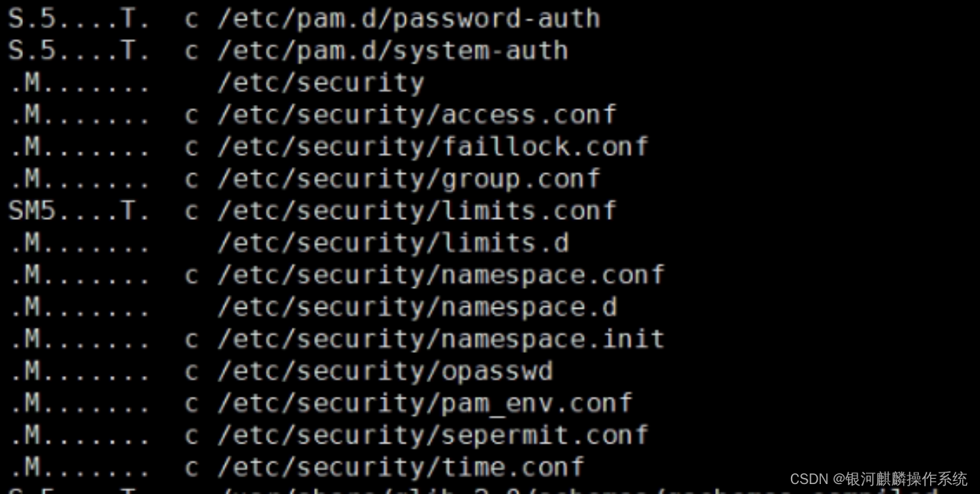Screen dimensions: 980x494
Task: Click the /etc/security/limits.conf path
Action: (416, 211)
